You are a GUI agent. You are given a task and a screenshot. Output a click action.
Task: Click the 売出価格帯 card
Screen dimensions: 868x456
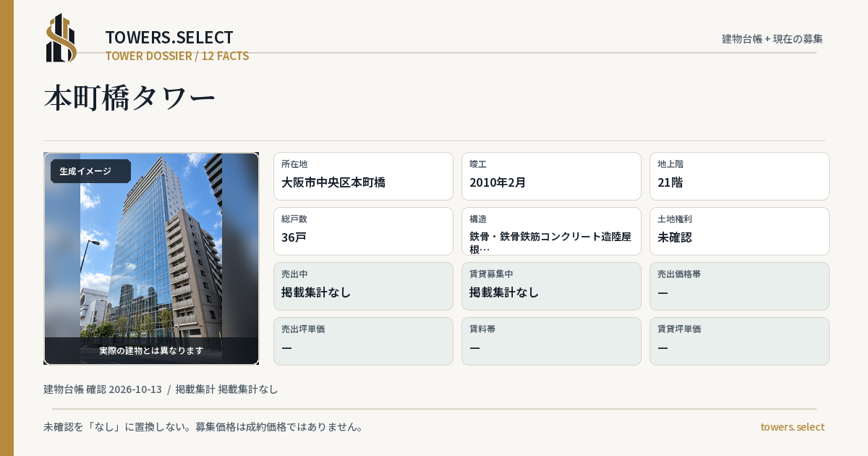pos(739,286)
